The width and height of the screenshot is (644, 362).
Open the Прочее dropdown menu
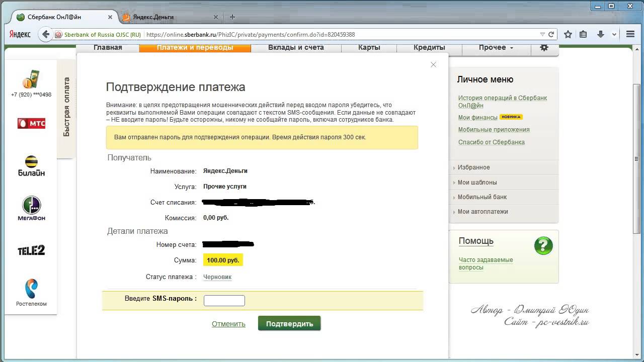pos(496,48)
